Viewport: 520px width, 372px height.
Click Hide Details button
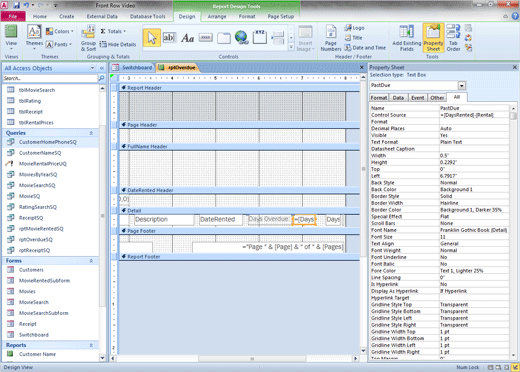click(x=118, y=44)
